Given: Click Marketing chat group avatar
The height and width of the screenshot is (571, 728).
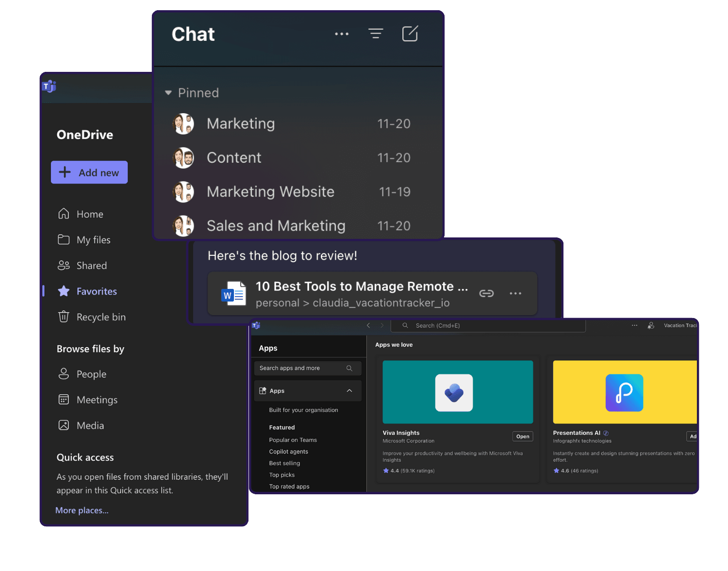Looking at the screenshot, I should pos(183,124).
